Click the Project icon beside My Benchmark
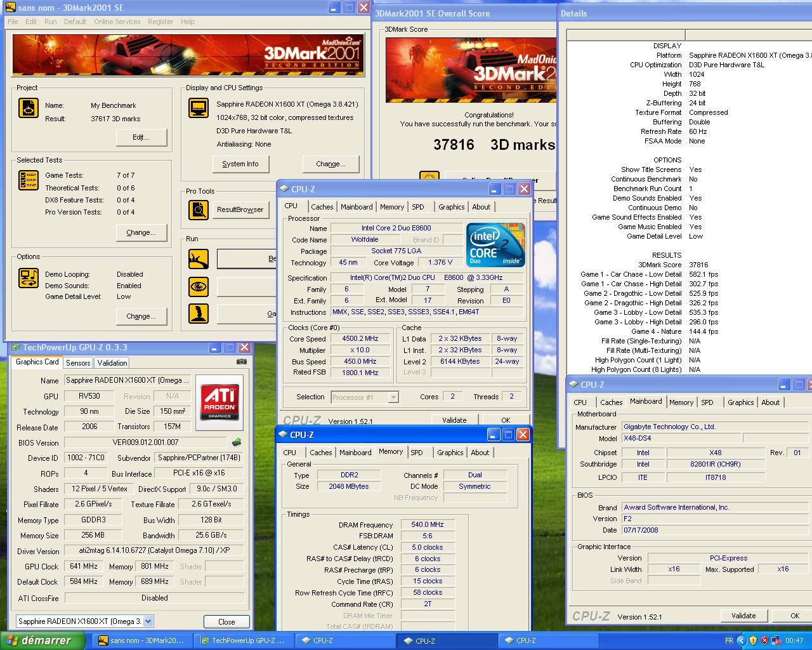The height and width of the screenshot is (650, 812). (29, 108)
